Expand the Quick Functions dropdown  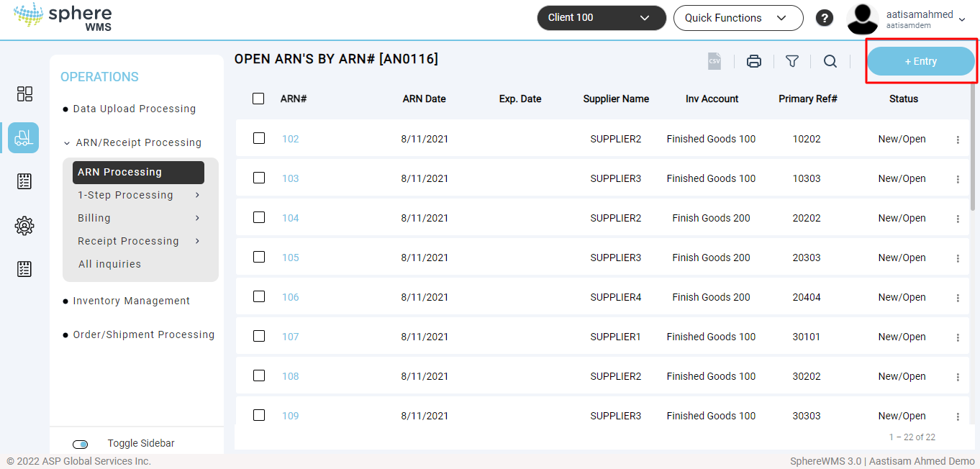pos(738,18)
